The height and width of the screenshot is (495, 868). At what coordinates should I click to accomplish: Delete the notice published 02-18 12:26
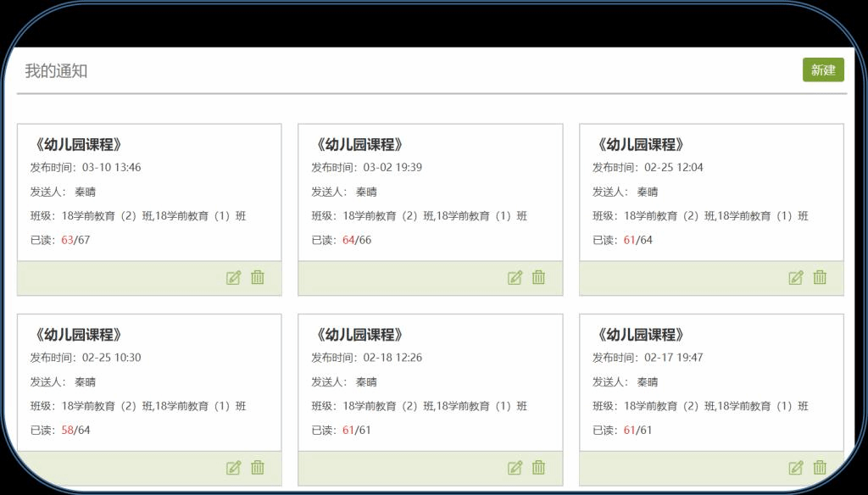pyautogui.click(x=538, y=467)
